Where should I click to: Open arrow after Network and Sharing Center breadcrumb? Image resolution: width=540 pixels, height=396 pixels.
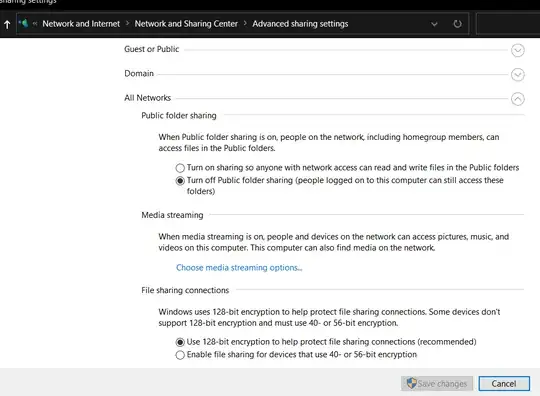pos(245,23)
